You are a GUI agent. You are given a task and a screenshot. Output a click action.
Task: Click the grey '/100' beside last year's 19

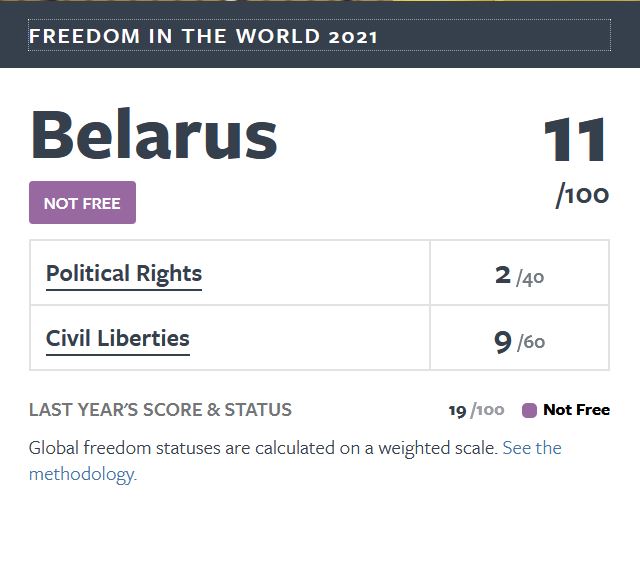tap(488, 410)
